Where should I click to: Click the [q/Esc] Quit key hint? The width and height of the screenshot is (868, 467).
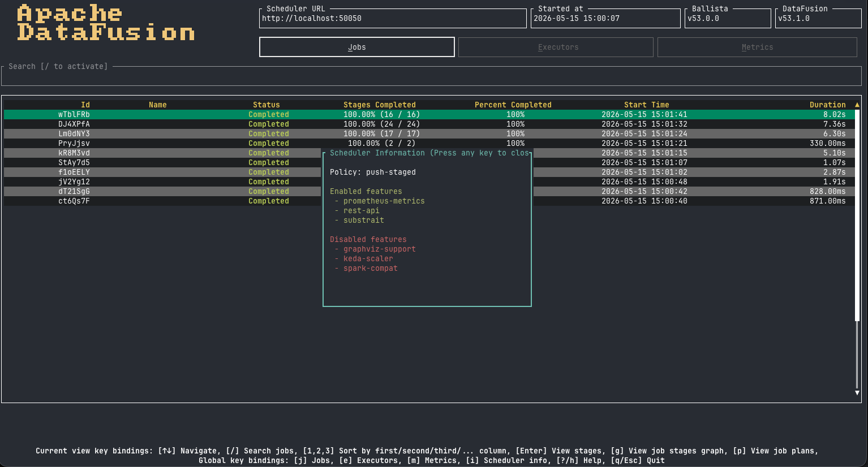(638, 460)
